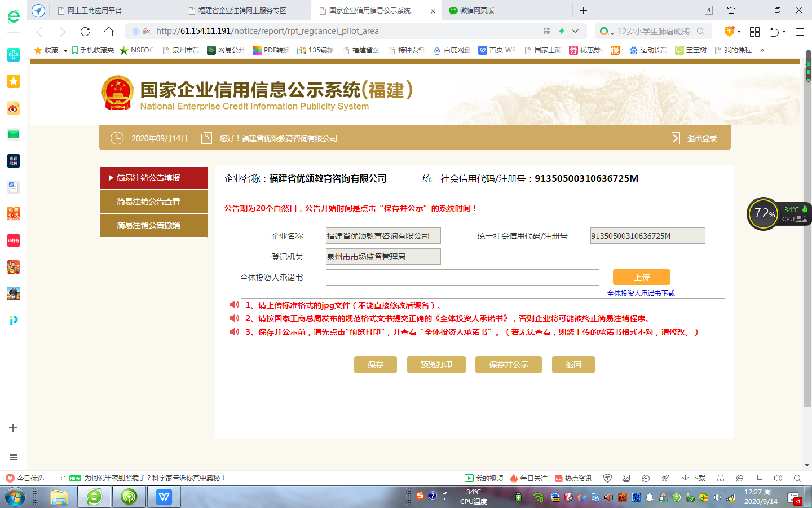Open the 全体投资人承诺书下载 link
This screenshot has width=812, height=508.
click(641, 294)
